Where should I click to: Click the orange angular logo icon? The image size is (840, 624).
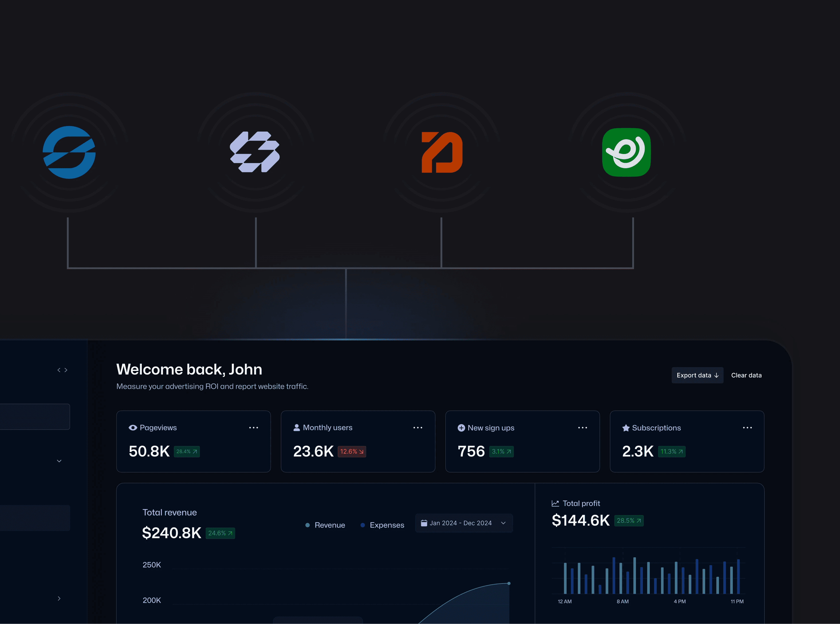click(x=442, y=152)
